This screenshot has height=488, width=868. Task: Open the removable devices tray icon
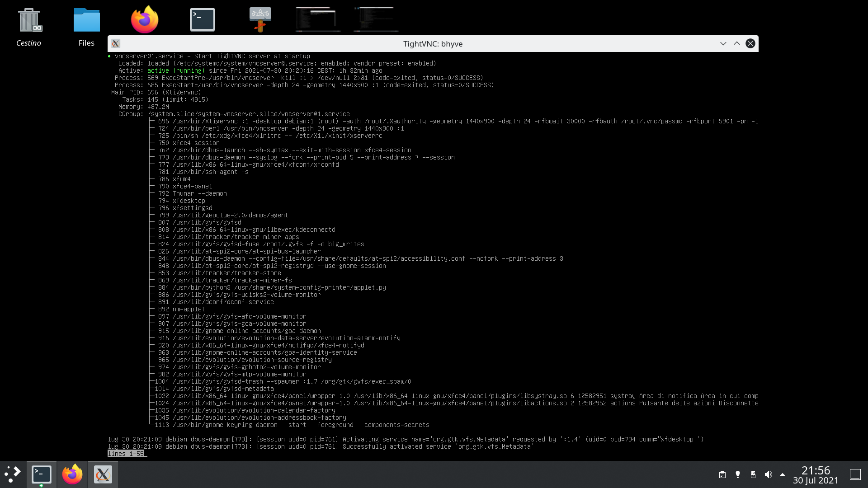click(753, 474)
